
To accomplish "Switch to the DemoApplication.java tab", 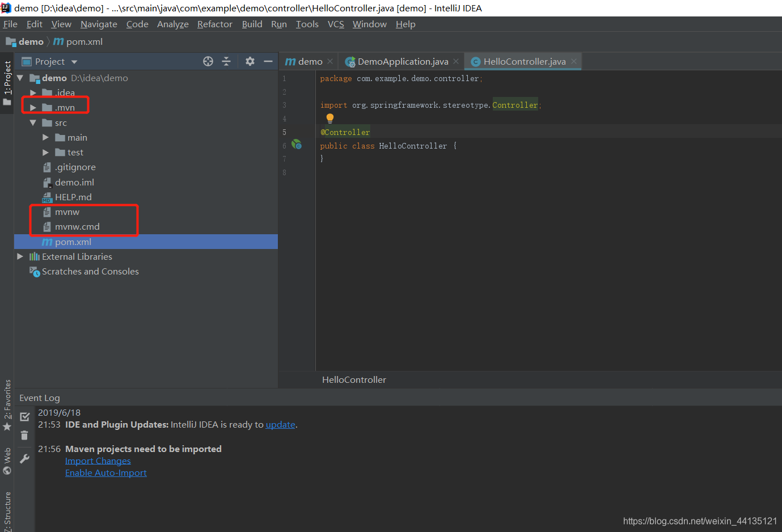I will point(402,61).
